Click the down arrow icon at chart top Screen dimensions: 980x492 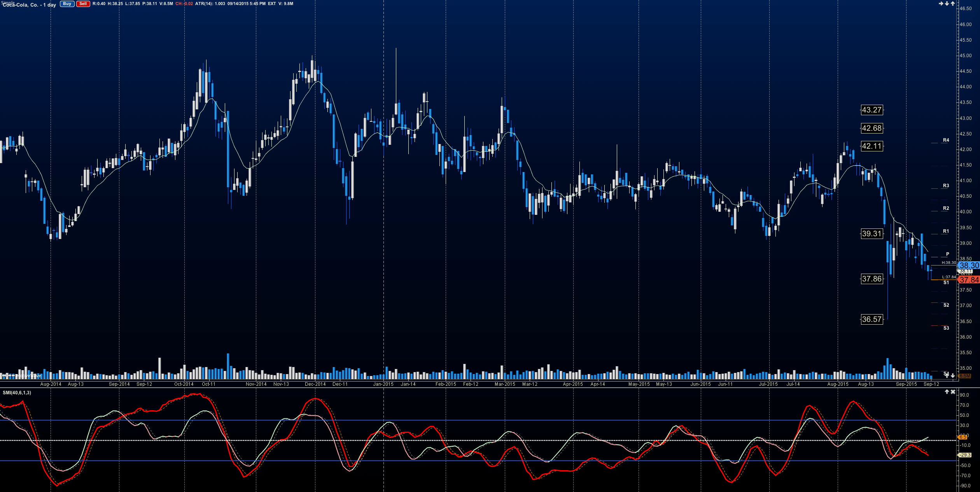point(947,4)
